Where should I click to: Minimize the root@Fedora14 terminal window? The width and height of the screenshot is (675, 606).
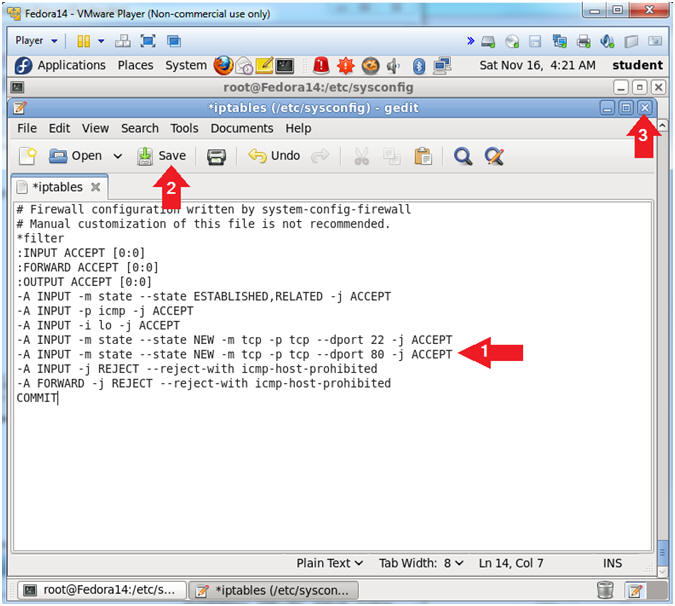[x=620, y=88]
